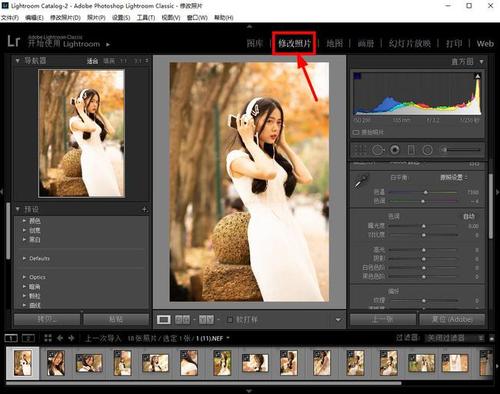The image size is (500, 394).
Task: Expand the 黑白 preset group
Action: click(x=24, y=239)
